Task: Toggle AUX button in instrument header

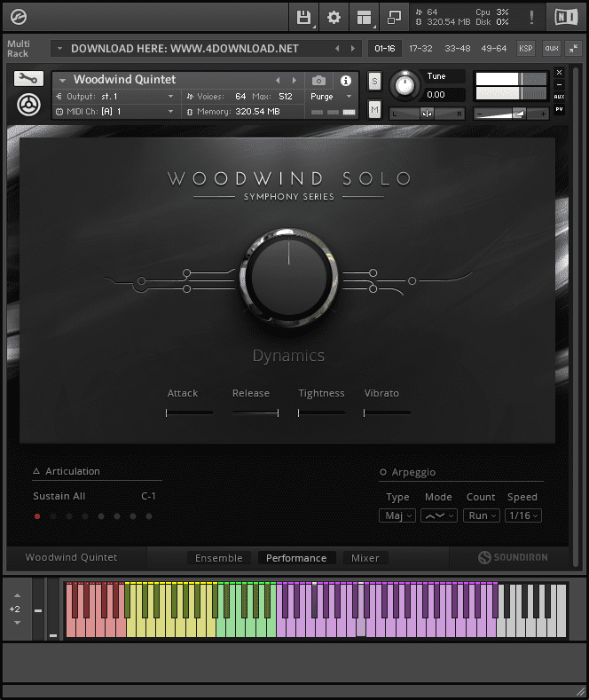Action: (559, 97)
